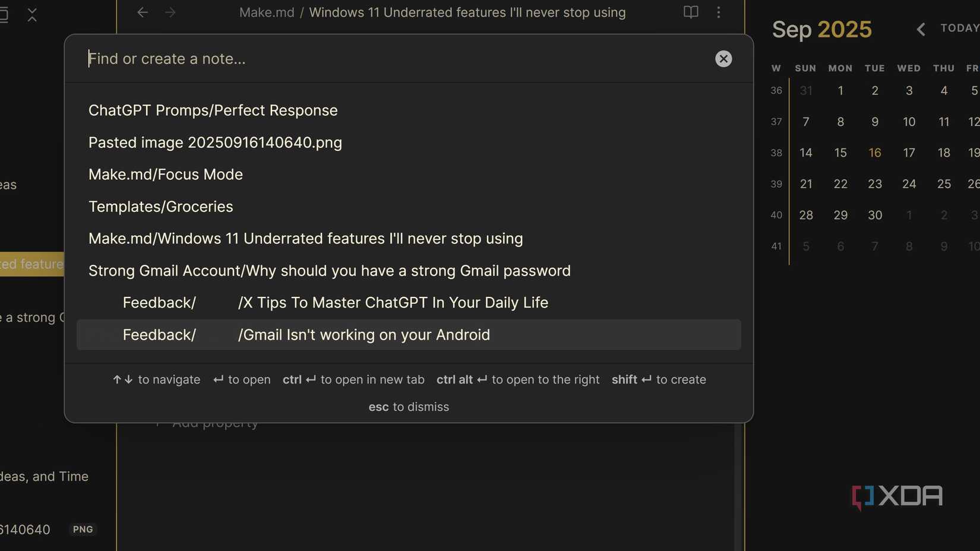Open the Templates/Groceries note
Viewport: 980px width, 551px height.
[409, 207]
